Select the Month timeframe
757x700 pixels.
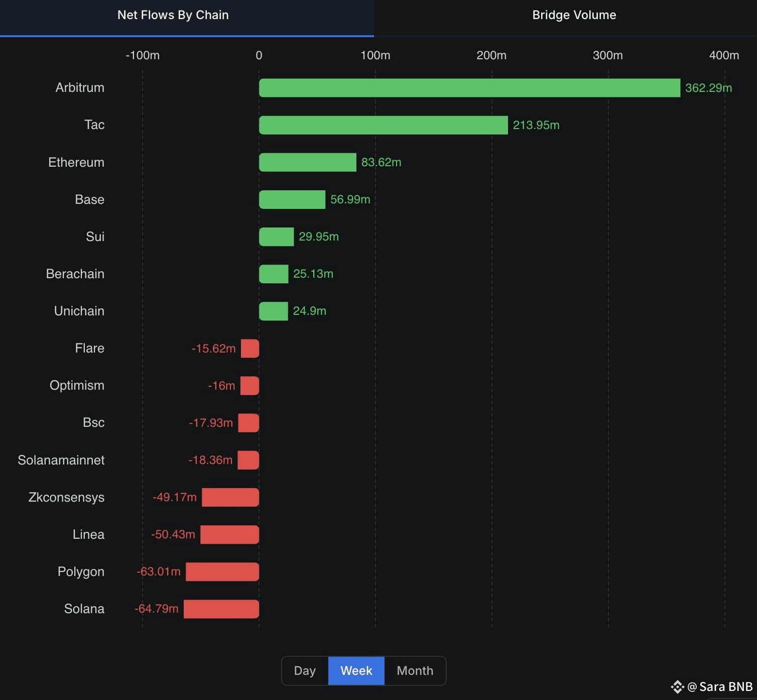[x=415, y=671]
